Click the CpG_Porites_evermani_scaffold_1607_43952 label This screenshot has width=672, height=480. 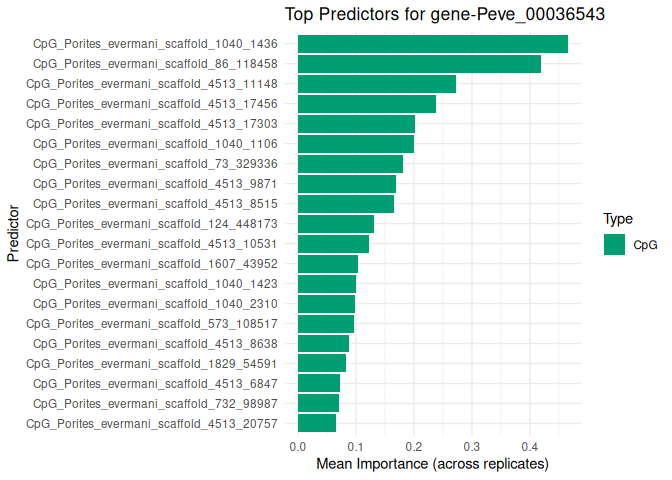coord(159,263)
